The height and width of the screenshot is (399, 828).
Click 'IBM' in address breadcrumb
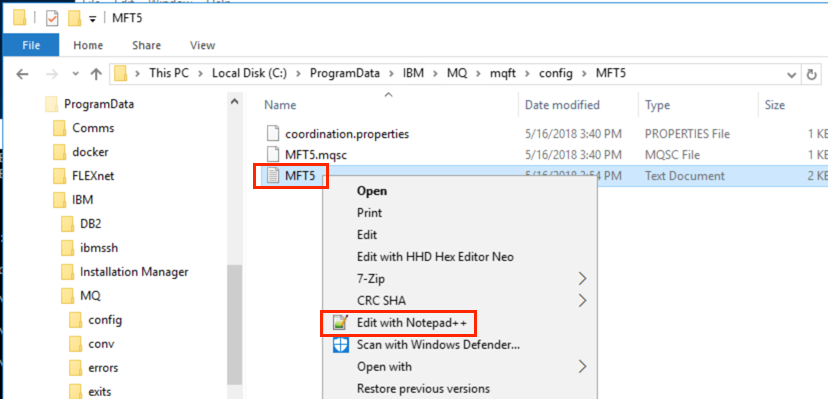413,73
